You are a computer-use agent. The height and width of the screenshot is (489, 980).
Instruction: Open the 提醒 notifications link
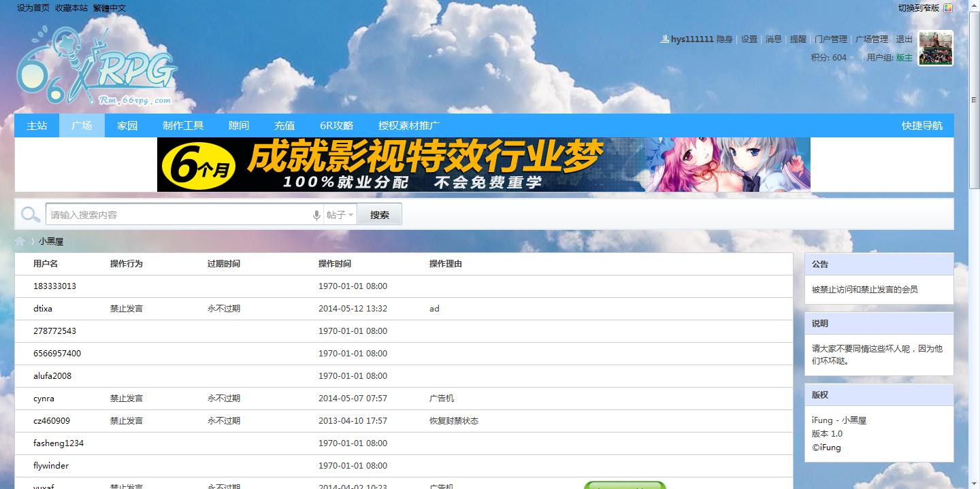(798, 39)
